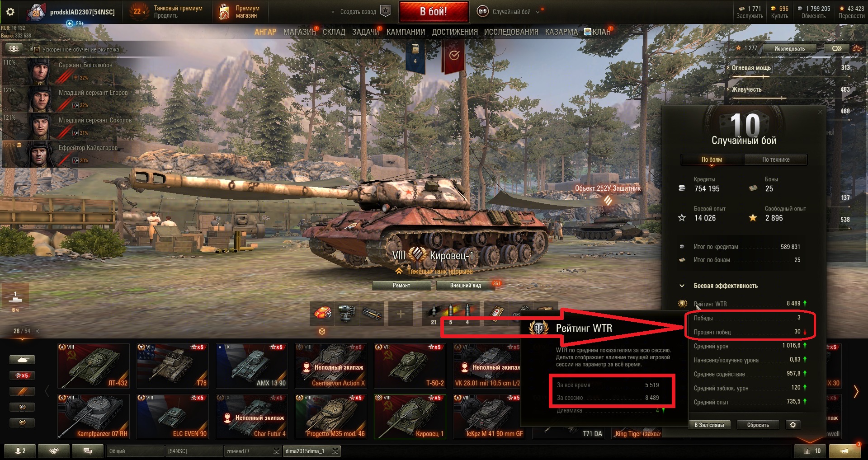Open the session statistics settings gear
The image size is (868, 460).
(793, 425)
